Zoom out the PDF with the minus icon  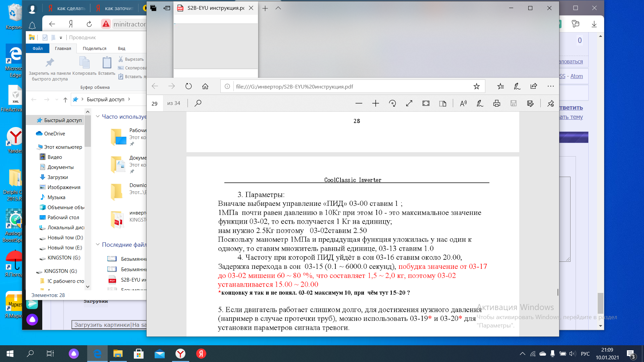(x=359, y=104)
